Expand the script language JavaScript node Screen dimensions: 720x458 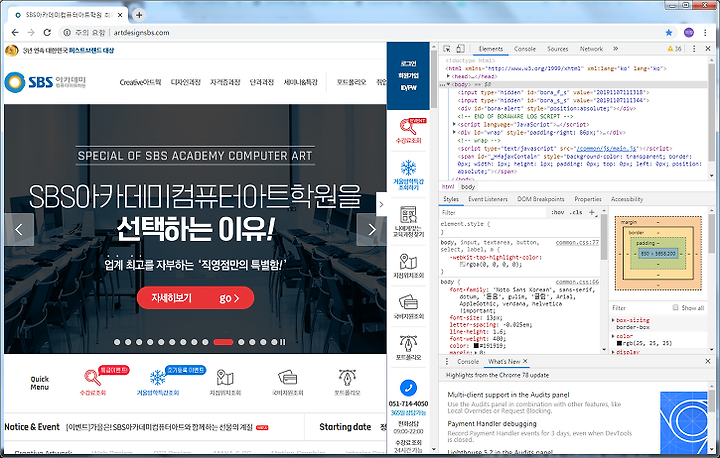[454, 124]
